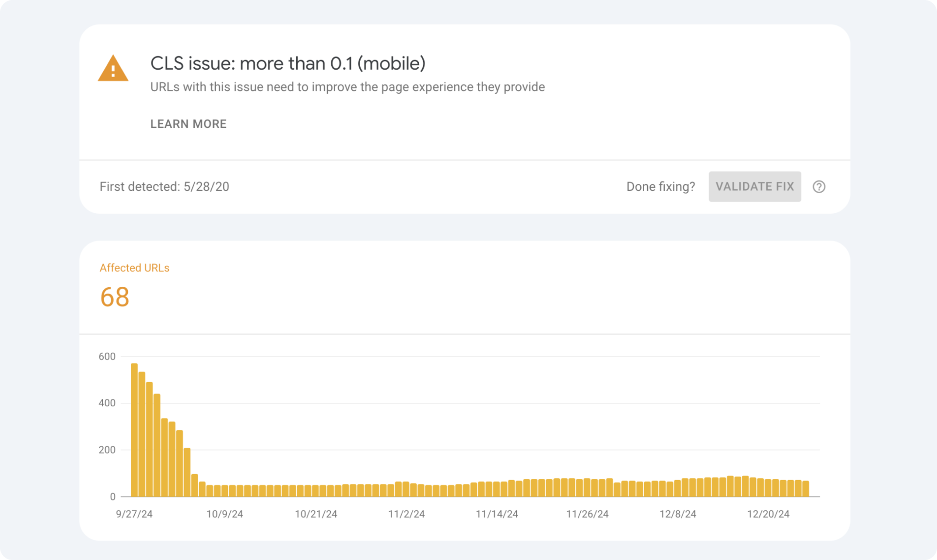Click the First detected 5/28/20 text
The image size is (937, 560).
164,187
